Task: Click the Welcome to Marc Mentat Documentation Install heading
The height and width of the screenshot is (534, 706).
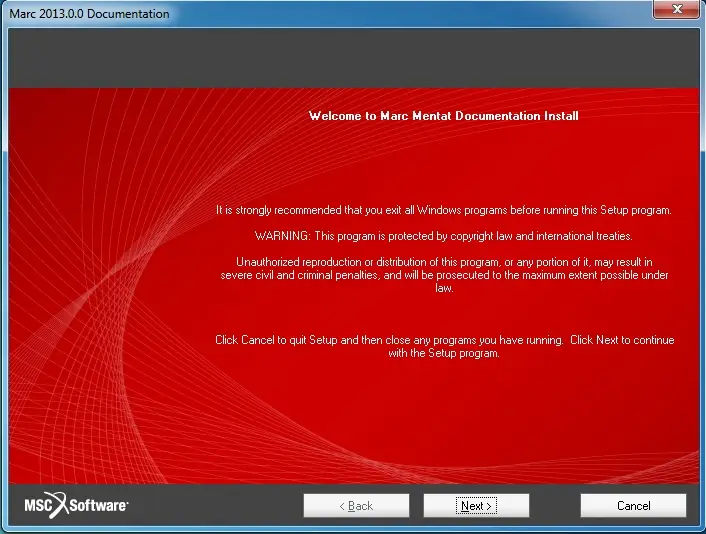Action: pyautogui.click(x=444, y=116)
